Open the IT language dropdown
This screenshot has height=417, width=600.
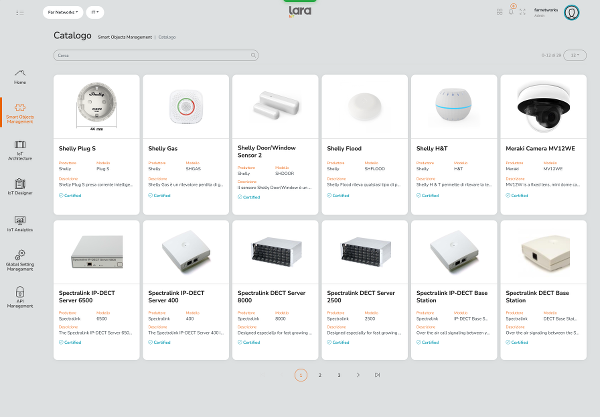click(x=95, y=12)
